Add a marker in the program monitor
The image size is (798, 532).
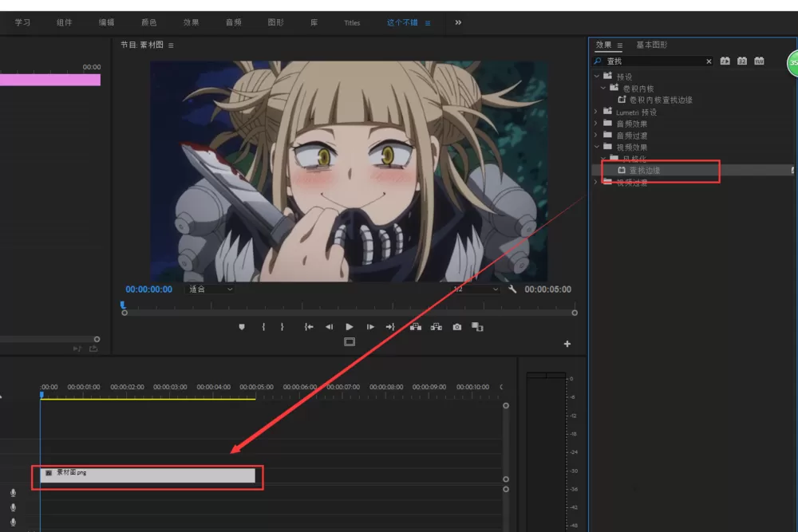[x=242, y=326]
